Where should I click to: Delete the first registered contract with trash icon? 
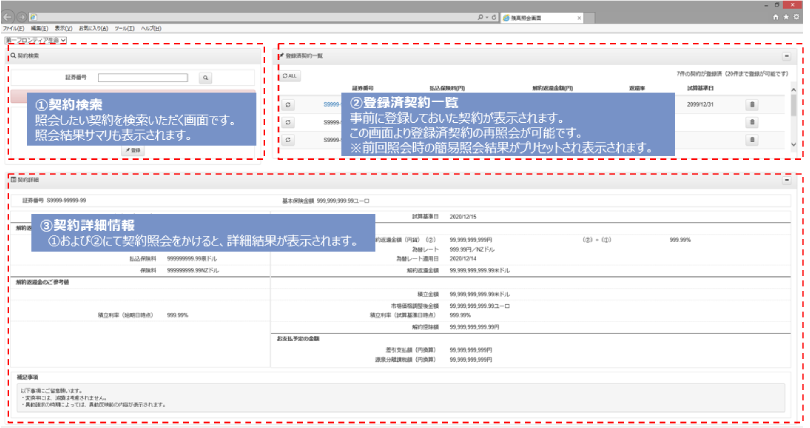pyautogui.click(x=752, y=104)
